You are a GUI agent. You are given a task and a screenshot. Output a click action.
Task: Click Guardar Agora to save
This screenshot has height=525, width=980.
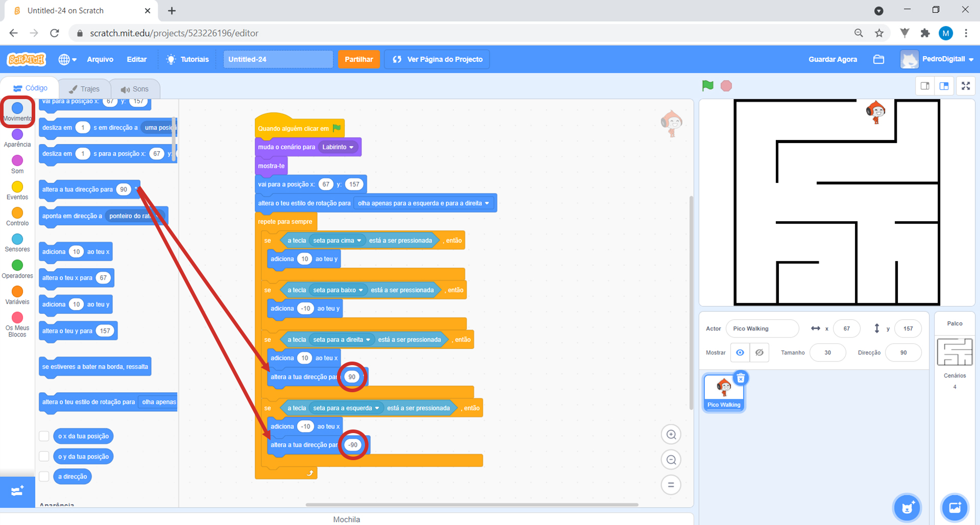[x=832, y=59]
